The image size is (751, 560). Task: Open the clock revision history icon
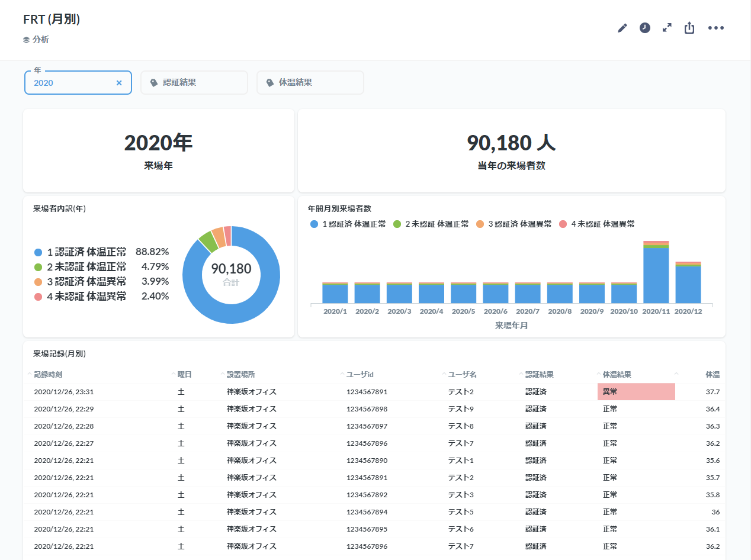[x=645, y=28]
